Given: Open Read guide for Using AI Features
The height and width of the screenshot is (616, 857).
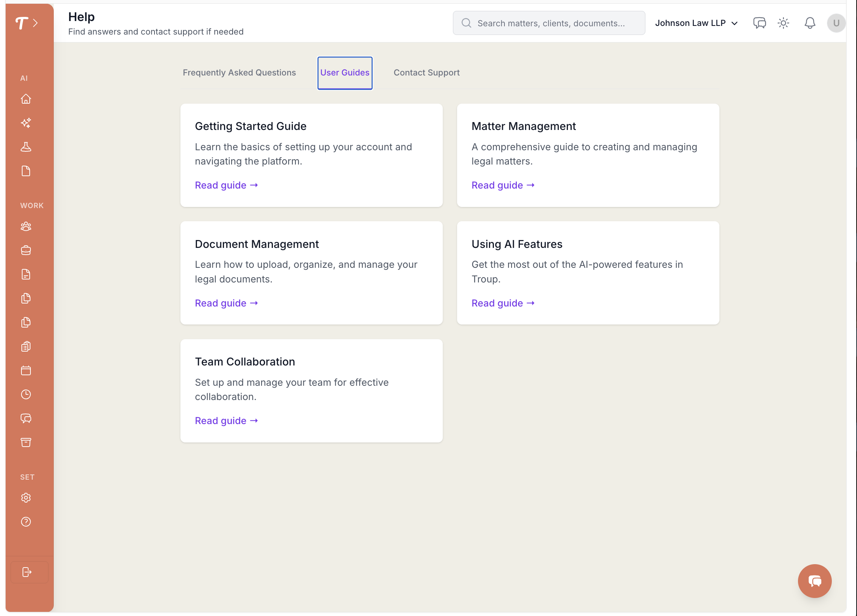Looking at the screenshot, I should coord(503,303).
